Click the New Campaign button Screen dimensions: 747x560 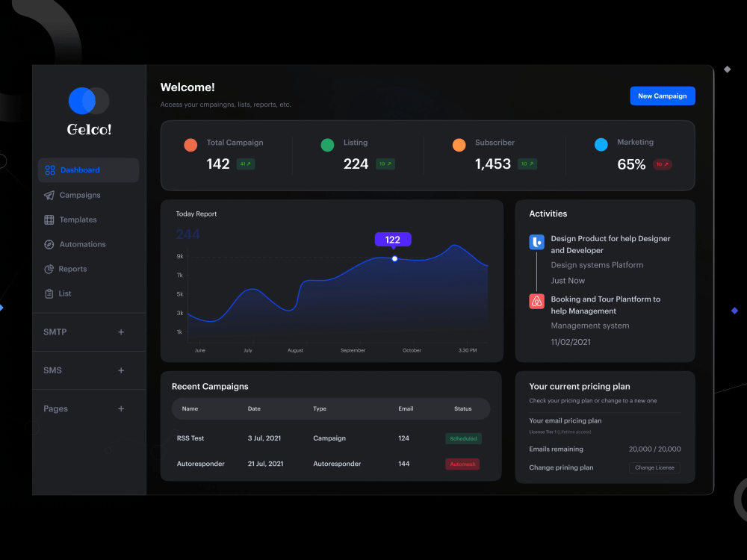point(662,96)
